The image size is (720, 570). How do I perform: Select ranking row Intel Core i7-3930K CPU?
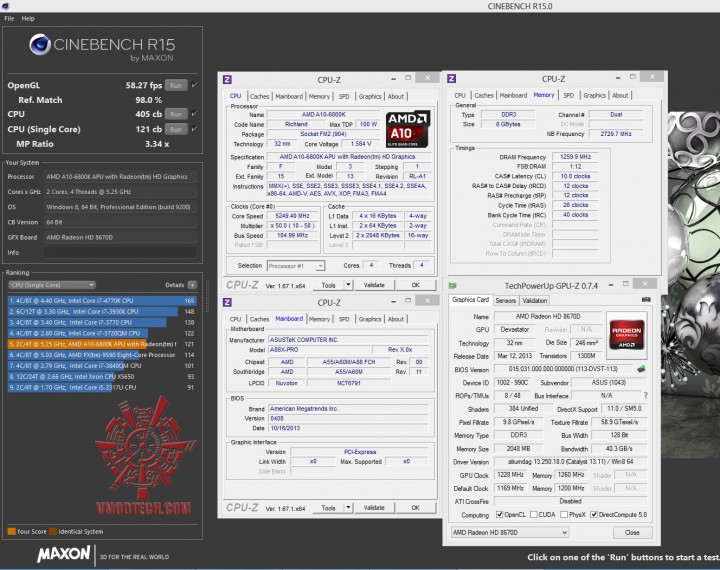tap(102, 311)
